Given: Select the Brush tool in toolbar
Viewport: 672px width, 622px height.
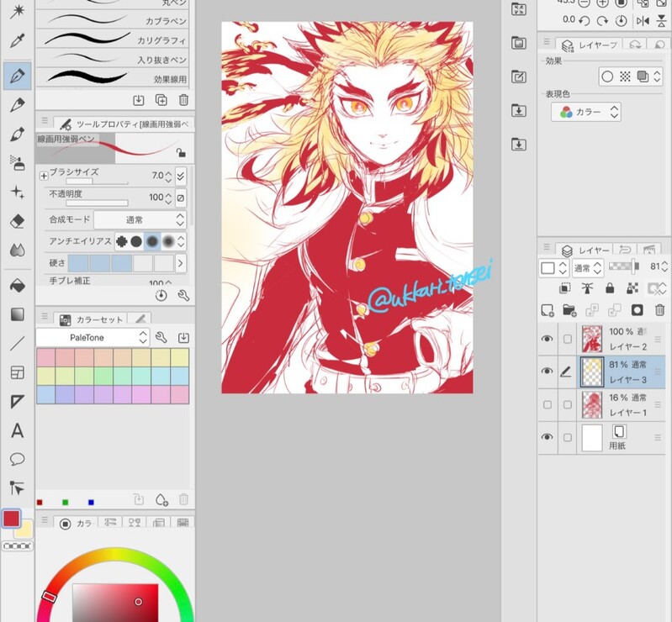Looking at the screenshot, I should 17,134.
